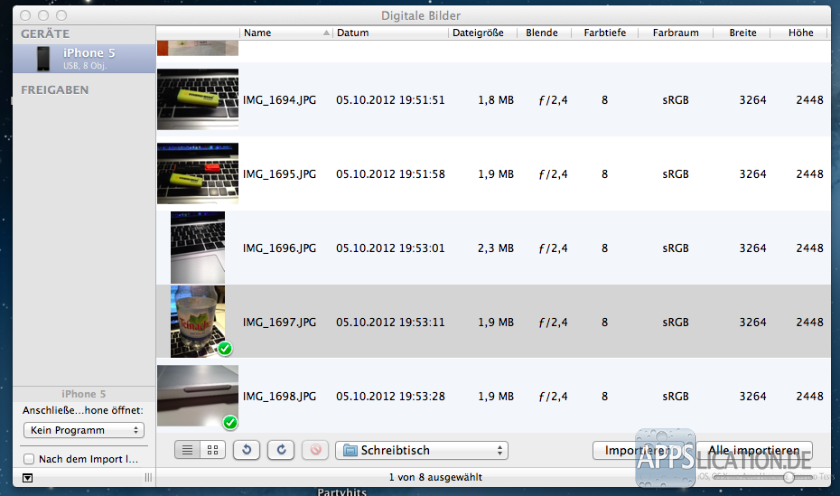Screen dimensions: 840x496
Task: Click the sidebar resize handle grip
Action: coord(148,477)
